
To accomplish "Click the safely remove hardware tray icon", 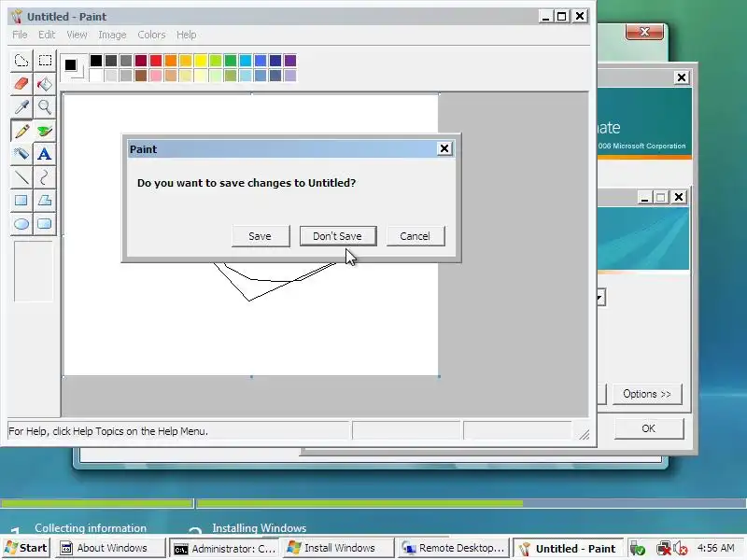I will click(x=638, y=549).
